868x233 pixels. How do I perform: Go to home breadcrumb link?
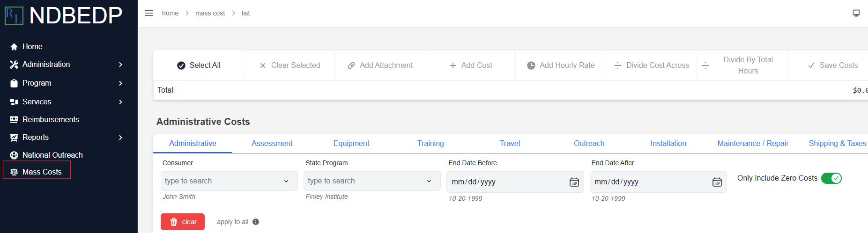(170, 13)
